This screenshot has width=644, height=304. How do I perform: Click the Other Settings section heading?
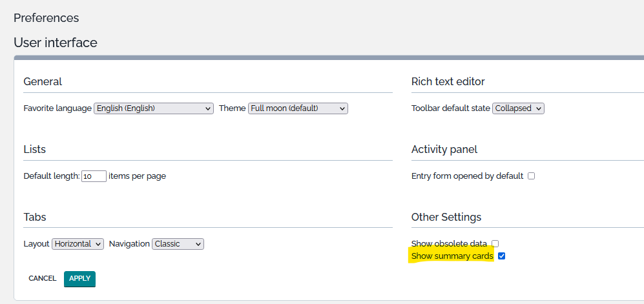[446, 217]
